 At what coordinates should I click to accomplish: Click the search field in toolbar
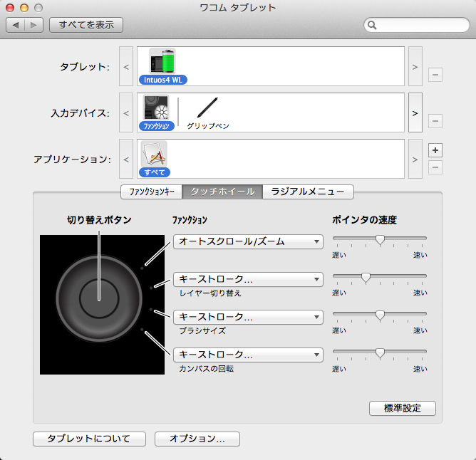(415, 25)
